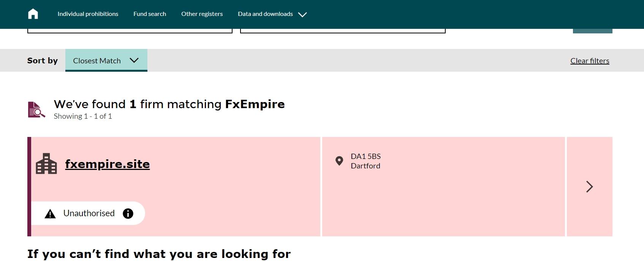Click the left search input field
Screen dimensions: 644x261
pos(130,31)
